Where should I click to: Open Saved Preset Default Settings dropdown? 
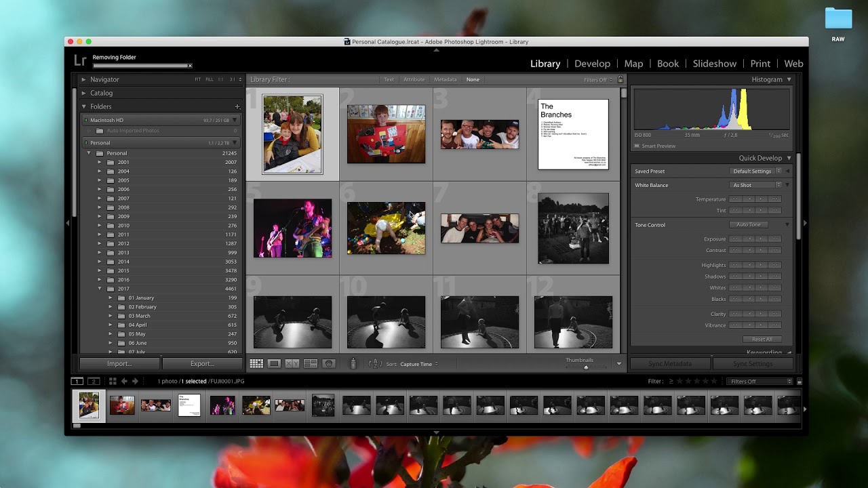point(756,171)
